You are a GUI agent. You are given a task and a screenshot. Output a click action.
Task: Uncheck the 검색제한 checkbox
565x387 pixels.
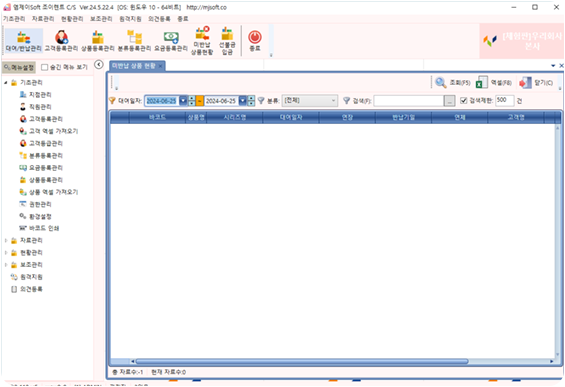point(464,101)
